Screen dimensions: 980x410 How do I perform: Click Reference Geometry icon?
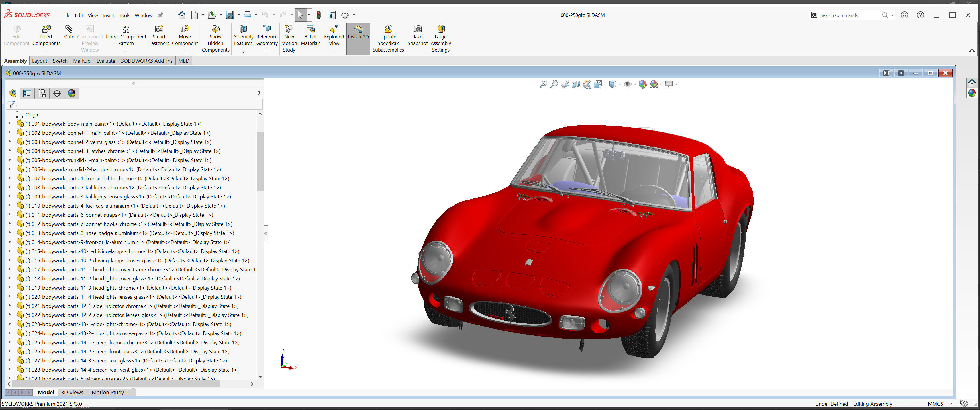coord(267,36)
